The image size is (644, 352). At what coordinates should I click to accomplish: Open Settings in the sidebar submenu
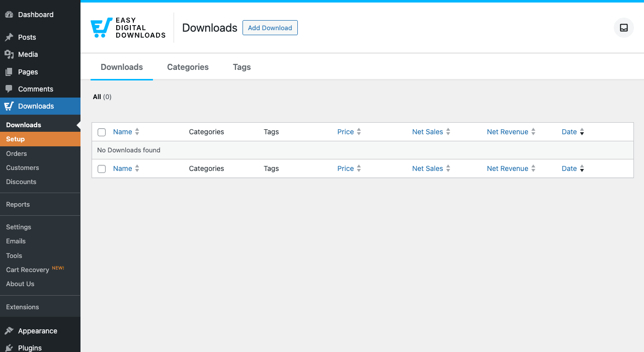(40, 227)
